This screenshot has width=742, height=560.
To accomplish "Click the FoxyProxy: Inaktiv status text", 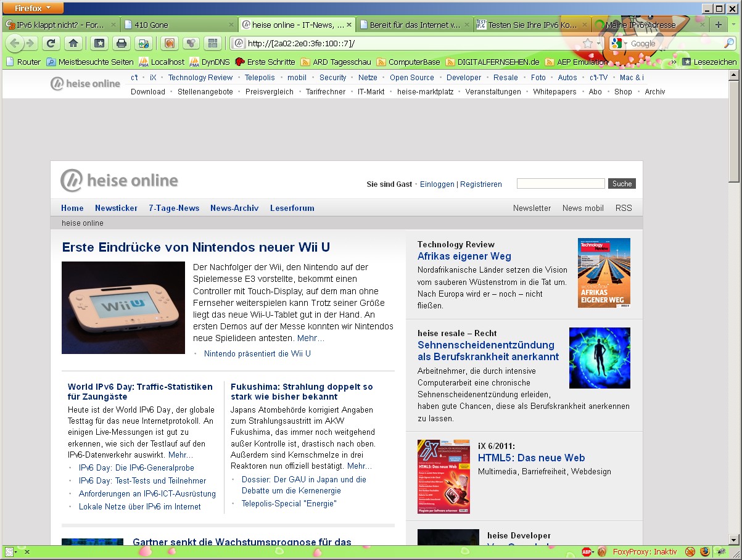I will click(x=645, y=551).
